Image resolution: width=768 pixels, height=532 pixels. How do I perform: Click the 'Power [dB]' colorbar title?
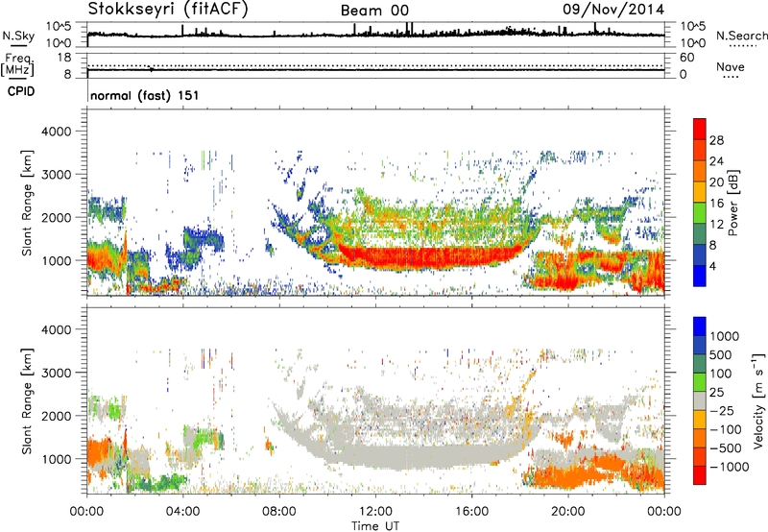(x=732, y=203)
